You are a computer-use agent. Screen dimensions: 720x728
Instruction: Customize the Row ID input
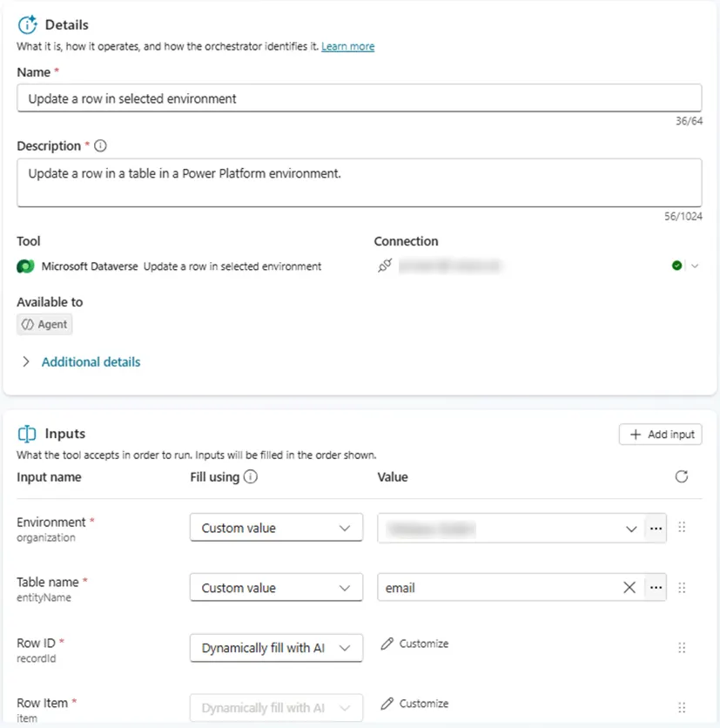[x=414, y=644]
